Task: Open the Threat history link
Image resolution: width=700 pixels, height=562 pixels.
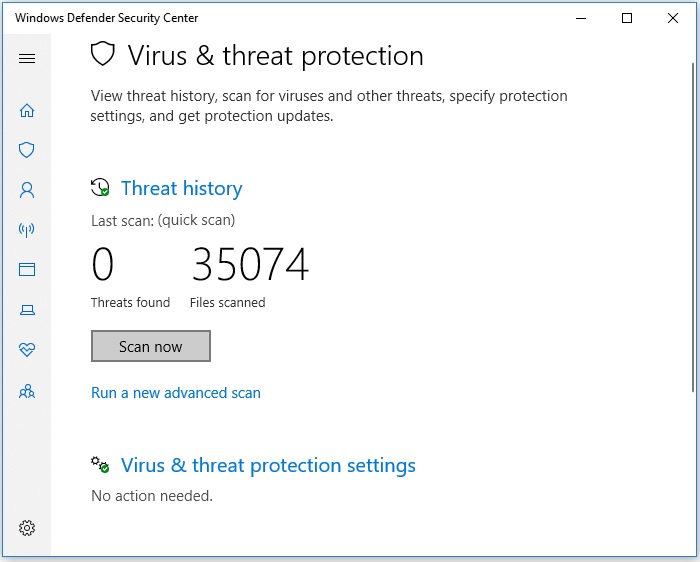Action: (x=182, y=188)
